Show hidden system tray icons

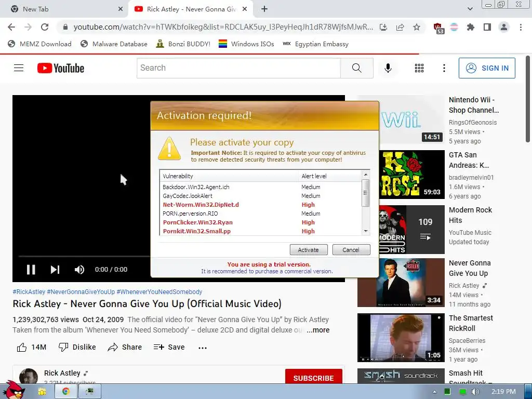point(435,392)
